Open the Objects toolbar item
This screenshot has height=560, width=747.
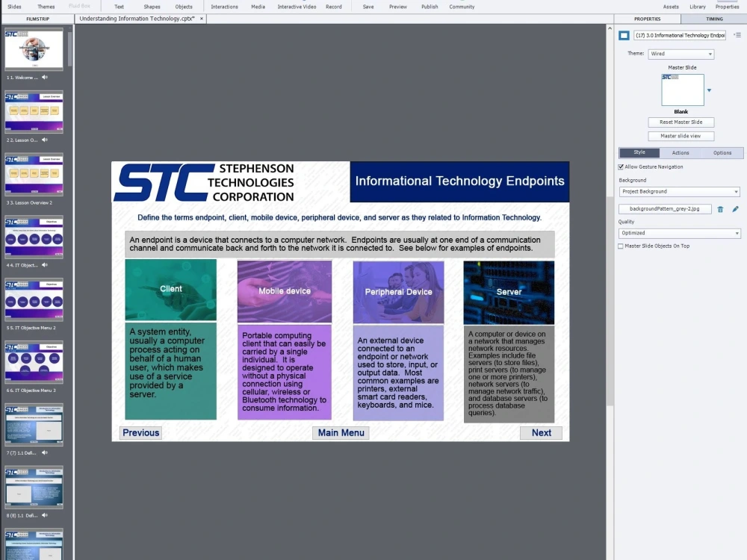point(184,7)
